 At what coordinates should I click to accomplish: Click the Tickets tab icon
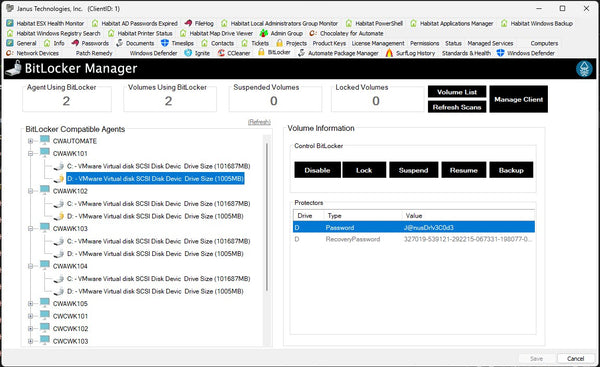(245, 43)
